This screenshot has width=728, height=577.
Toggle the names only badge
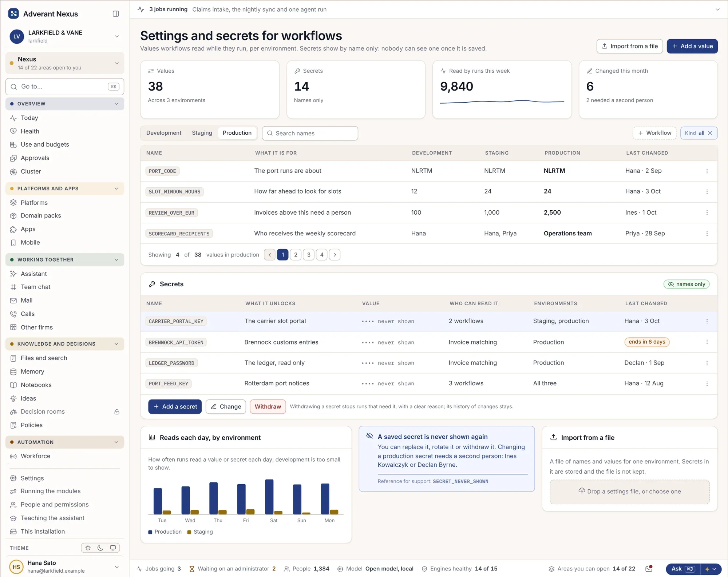pos(686,284)
